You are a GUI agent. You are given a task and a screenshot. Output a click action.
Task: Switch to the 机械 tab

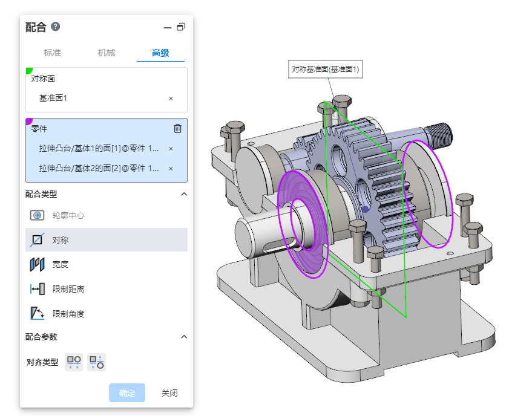[107, 53]
